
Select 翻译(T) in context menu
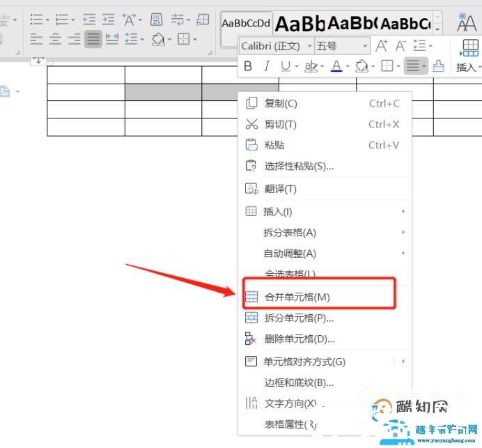pos(325,189)
